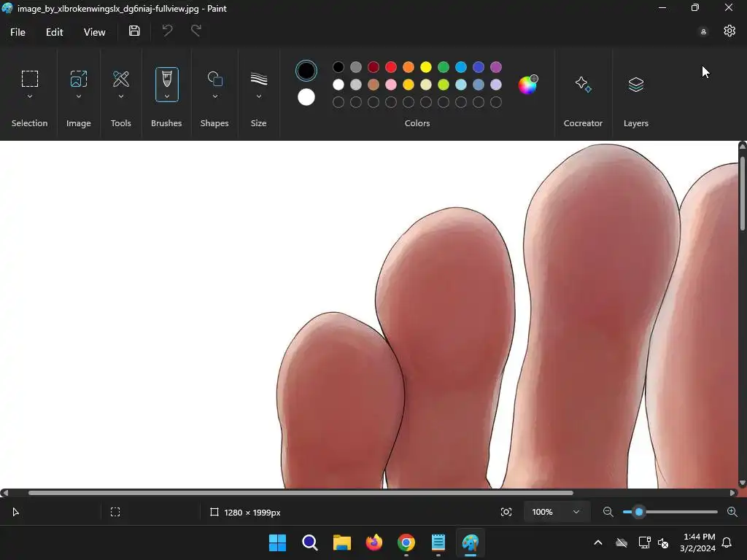The image size is (747, 560).
Task: Click the zoom slider handle
Action: (x=639, y=512)
